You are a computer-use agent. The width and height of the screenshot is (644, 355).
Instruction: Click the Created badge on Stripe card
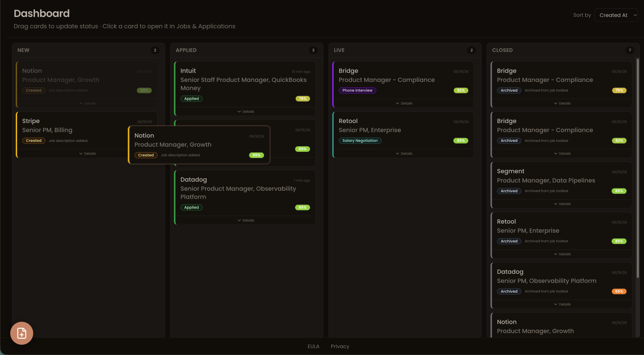[34, 141]
